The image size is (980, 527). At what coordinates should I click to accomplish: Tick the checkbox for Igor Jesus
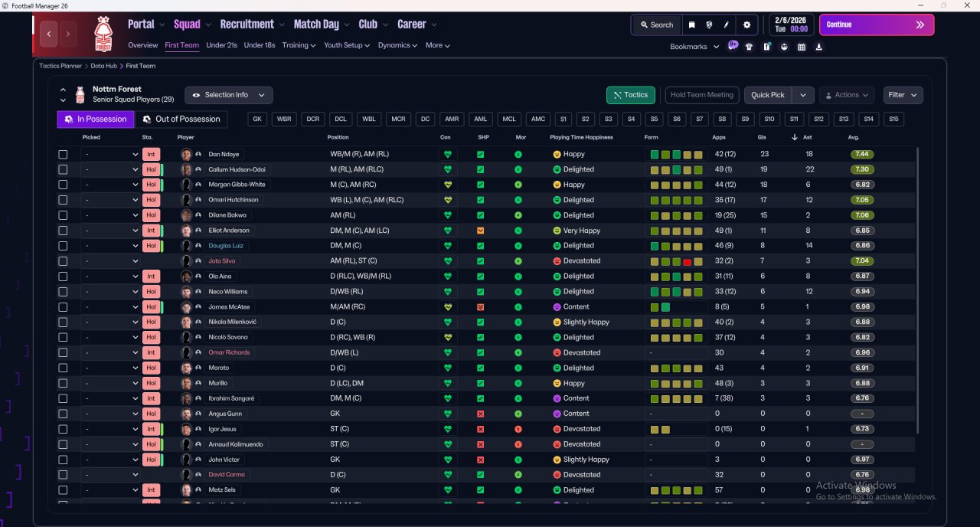point(63,429)
